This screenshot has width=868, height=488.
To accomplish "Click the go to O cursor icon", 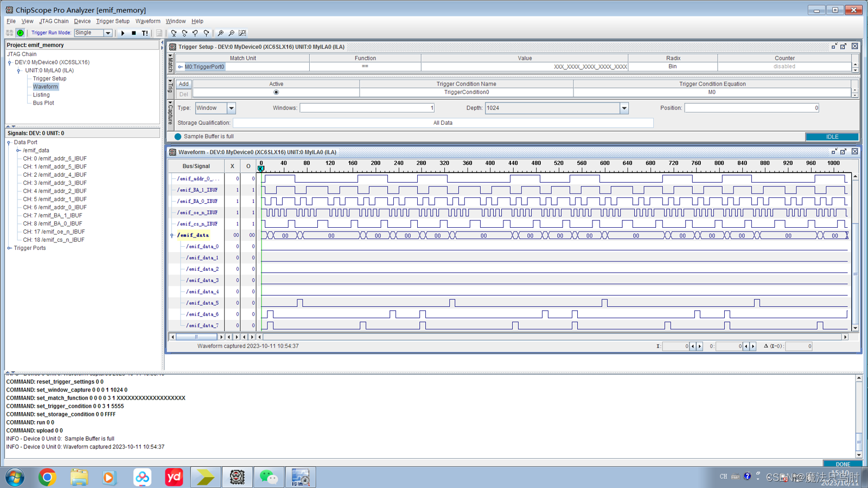I will pyautogui.click(x=184, y=33).
